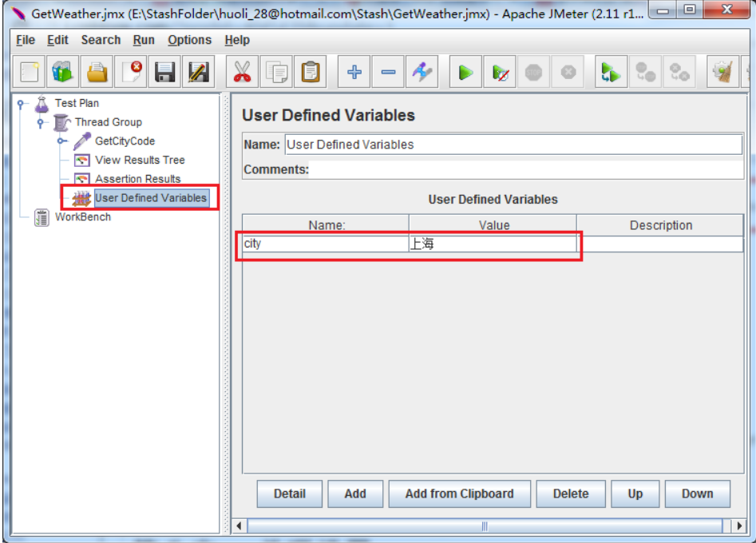
Task: Click the New test plan icon
Action: click(x=30, y=73)
